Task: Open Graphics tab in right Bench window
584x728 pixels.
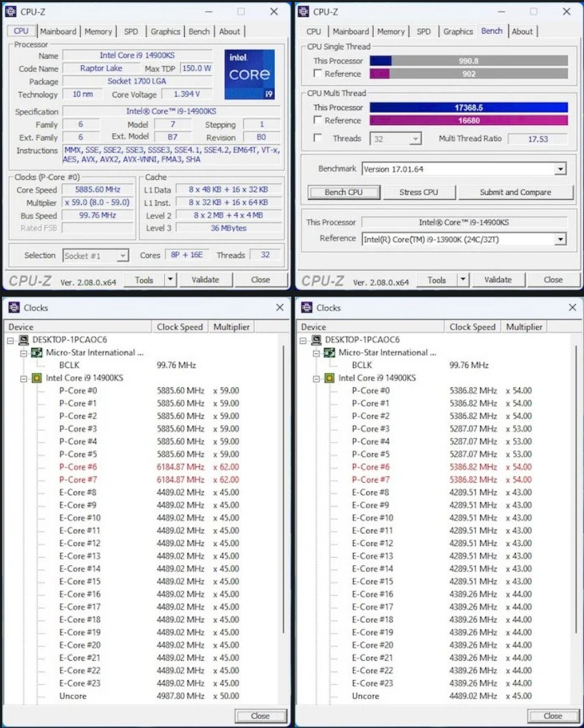Action: coord(458,32)
